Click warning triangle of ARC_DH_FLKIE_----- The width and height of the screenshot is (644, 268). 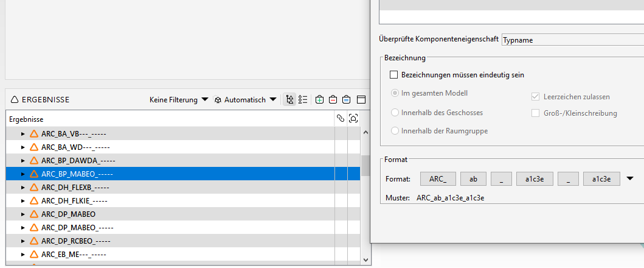(x=34, y=201)
